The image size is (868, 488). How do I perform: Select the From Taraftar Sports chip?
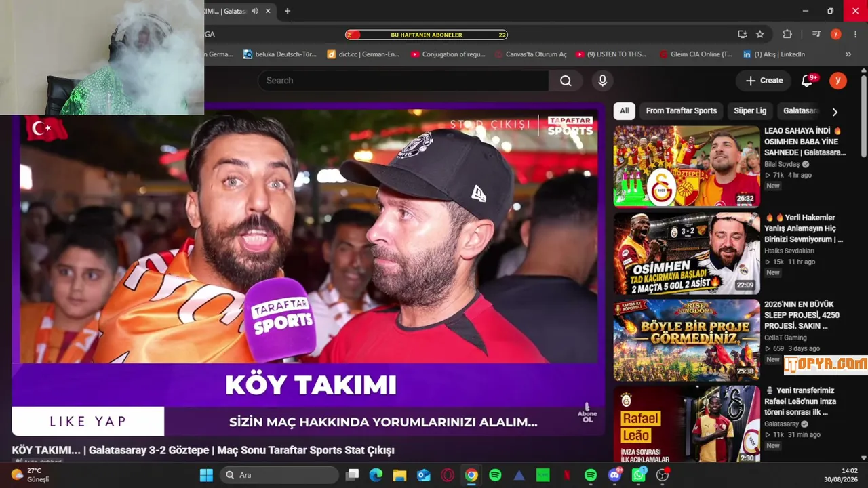click(681, 111)
